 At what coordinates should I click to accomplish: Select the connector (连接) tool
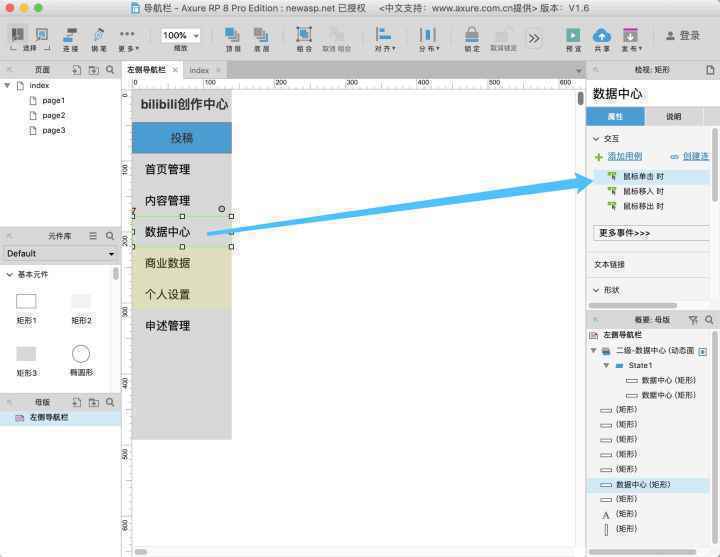tap(71, 39)
